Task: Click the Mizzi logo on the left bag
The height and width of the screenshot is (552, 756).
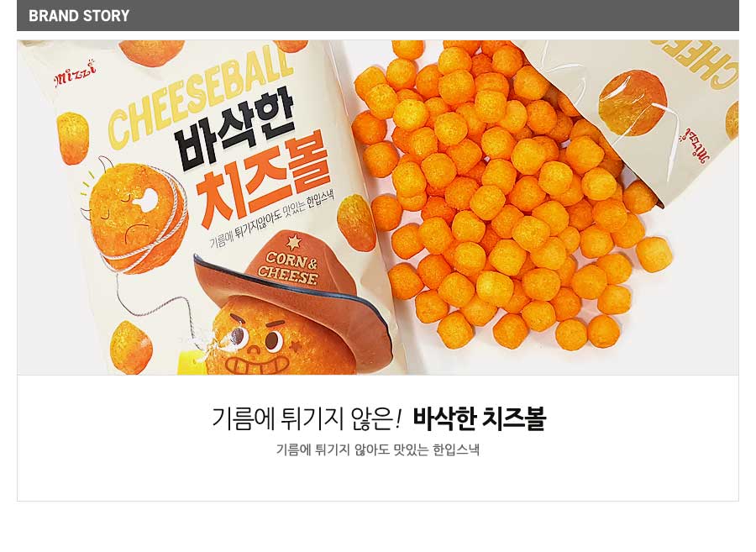Action: point(75,74)
